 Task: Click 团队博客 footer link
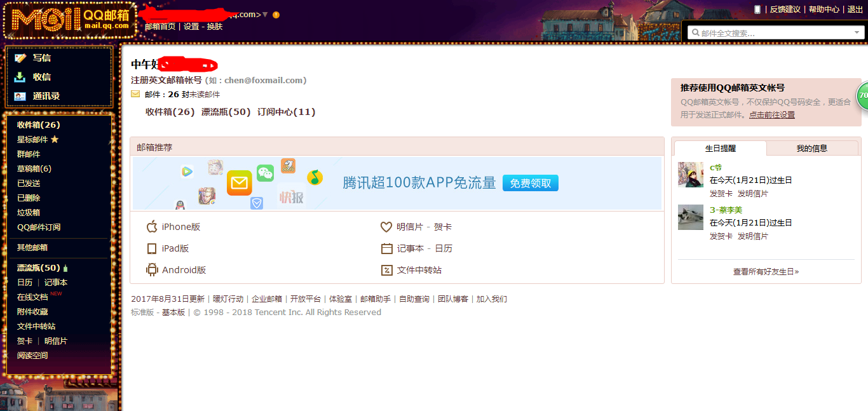453,299
